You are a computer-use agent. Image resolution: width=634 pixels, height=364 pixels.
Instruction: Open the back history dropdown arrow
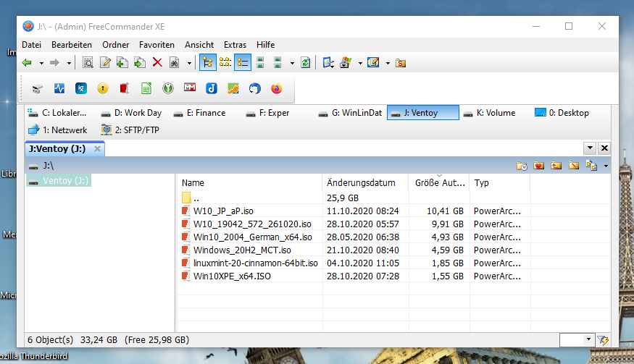tap(41, 63)
